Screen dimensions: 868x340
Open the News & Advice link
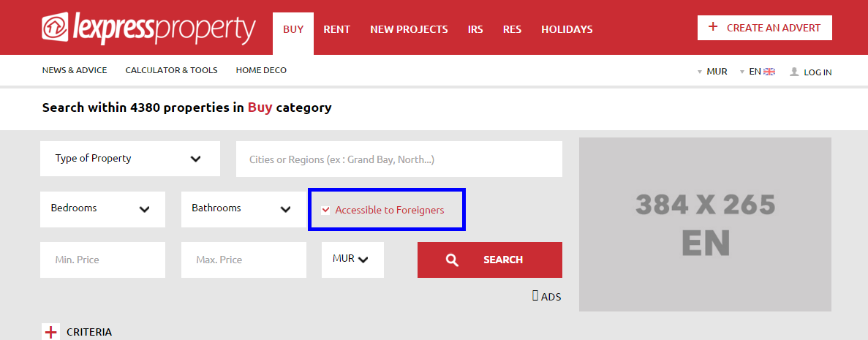tap(75, 70)
